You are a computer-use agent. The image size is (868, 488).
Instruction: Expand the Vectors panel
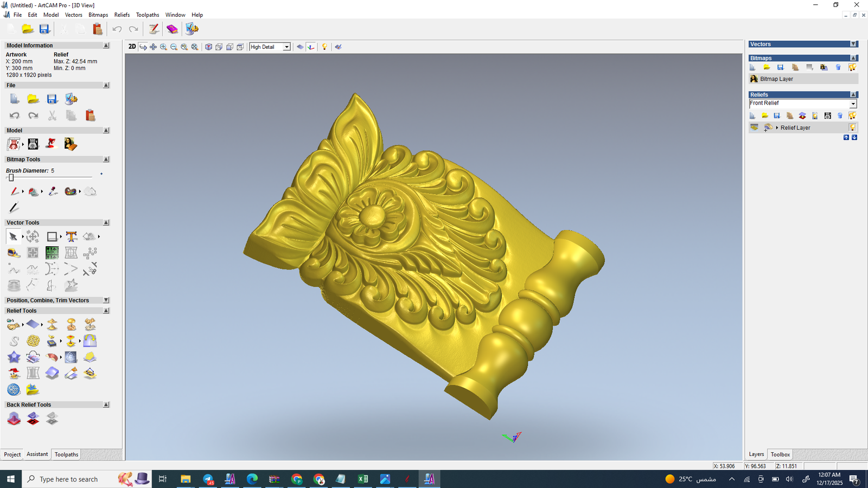pyautogui.click(x=853, y=44)
